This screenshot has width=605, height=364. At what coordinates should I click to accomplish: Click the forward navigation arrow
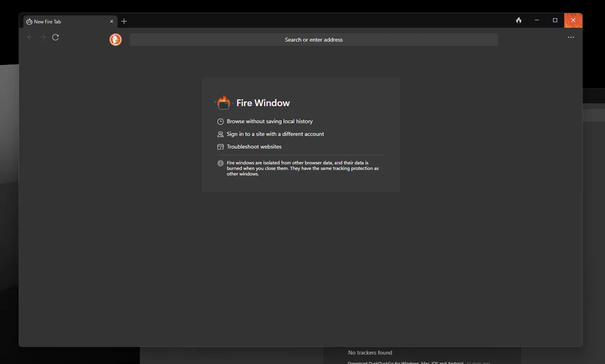(43, 37)
